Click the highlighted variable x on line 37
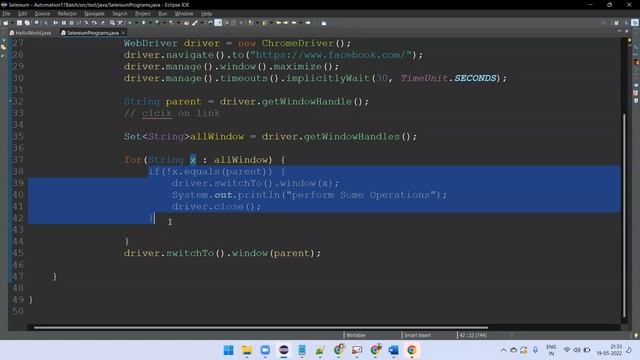The image size is (640, 360). (x=193, y=160)
